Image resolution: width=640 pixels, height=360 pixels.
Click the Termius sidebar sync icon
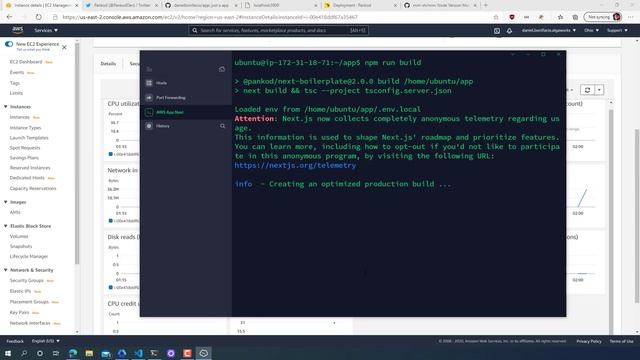(x=222, y=69)
